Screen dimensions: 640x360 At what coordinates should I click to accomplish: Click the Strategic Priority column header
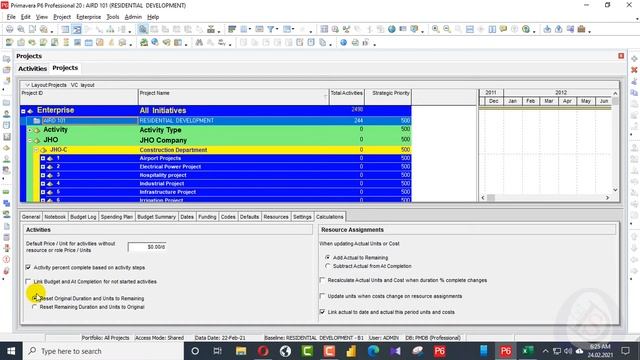tap(388, 97)
